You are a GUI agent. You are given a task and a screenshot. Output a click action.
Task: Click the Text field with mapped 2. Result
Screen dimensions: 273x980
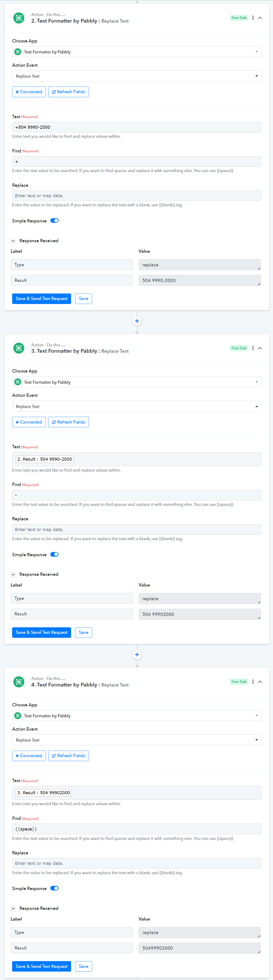pos(137,459)
